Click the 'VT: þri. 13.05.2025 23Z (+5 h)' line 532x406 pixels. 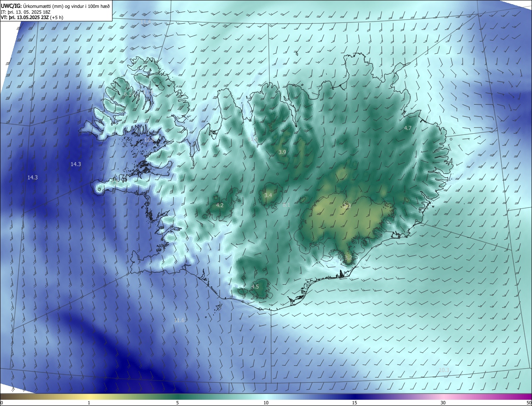[x=32, y=18]
